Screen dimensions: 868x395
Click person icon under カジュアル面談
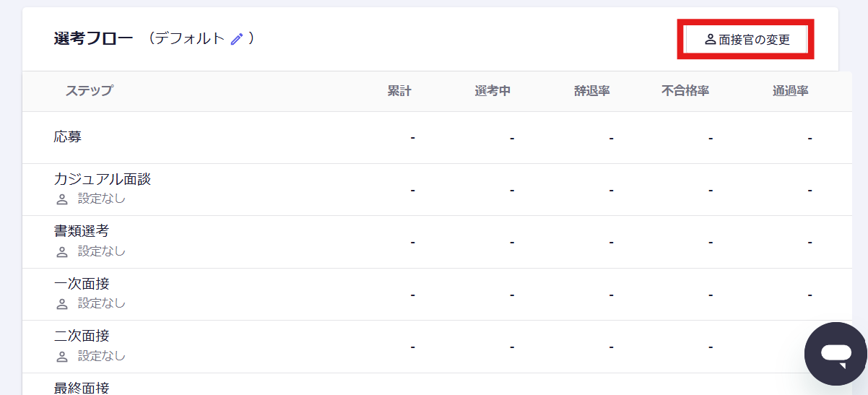click(62, 199)
